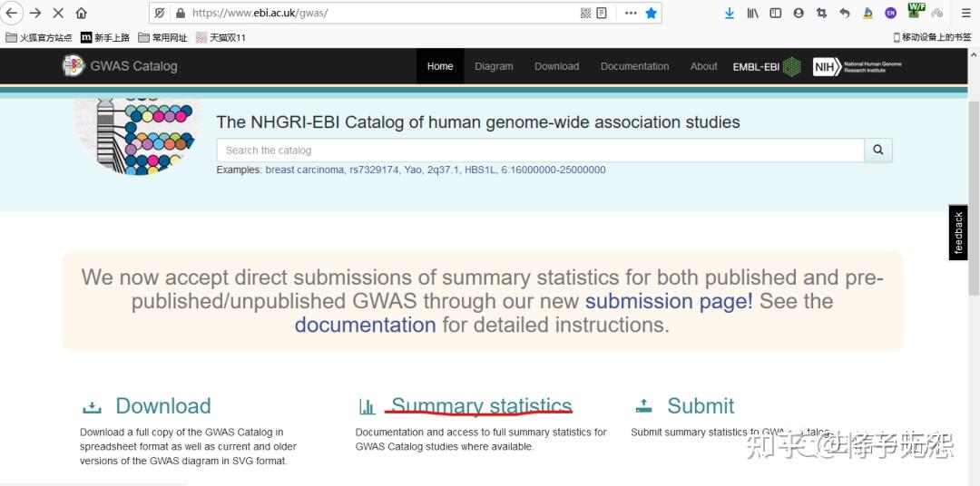Click the browser forward arrow
Image resolution: width=980 pixels, height=486 pixels.
[x=35, y=13]
